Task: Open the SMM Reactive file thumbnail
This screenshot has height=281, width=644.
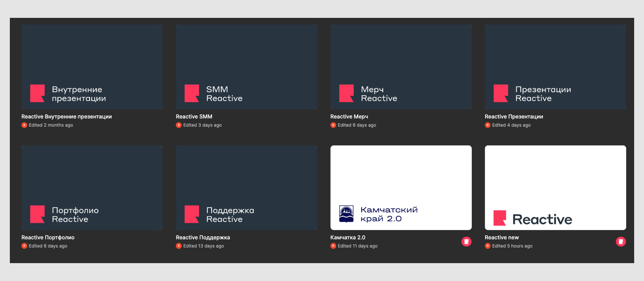Action: pos(246,67)
